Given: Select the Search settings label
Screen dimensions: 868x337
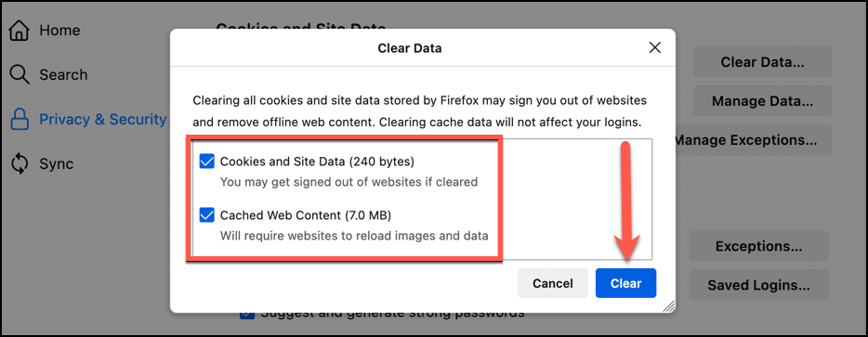Looking at the screenshot, I should 63,74.
